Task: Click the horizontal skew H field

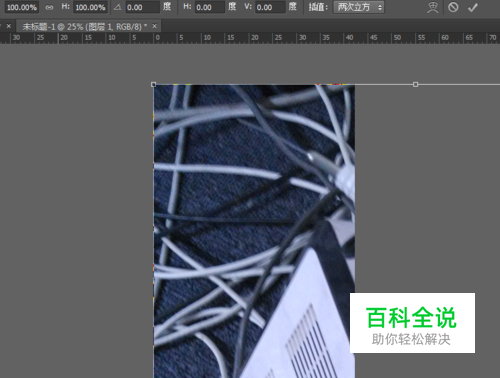Action: click(x=210, y=7)
